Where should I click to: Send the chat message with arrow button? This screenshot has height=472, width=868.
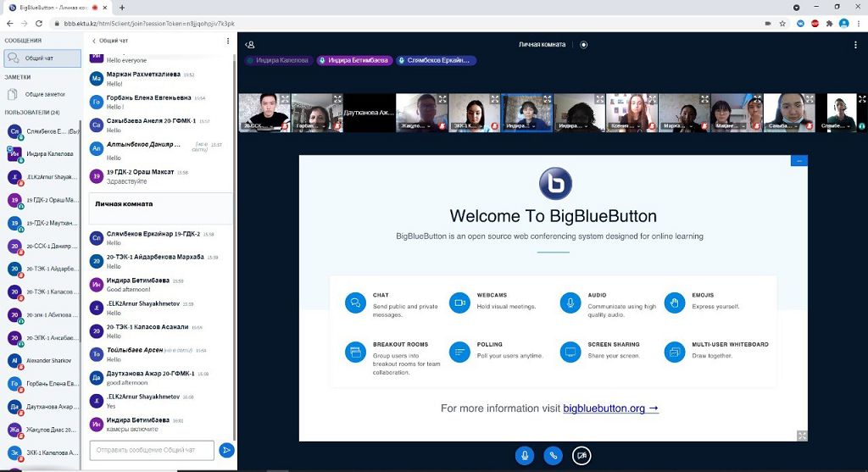226,450
